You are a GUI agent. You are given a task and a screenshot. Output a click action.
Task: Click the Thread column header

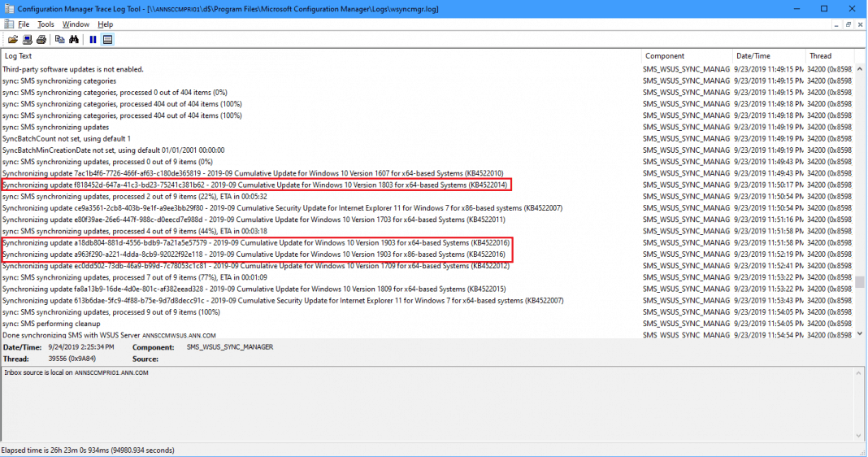[x=829, y=56]
